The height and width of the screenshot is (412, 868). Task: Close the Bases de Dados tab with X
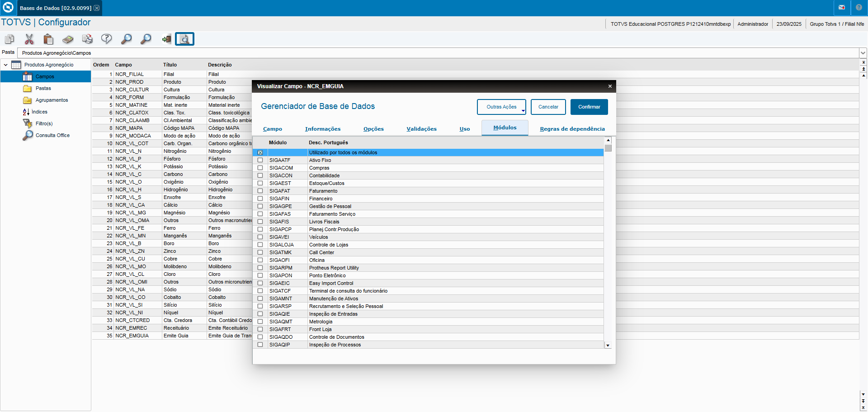click(x=97, y=8)
